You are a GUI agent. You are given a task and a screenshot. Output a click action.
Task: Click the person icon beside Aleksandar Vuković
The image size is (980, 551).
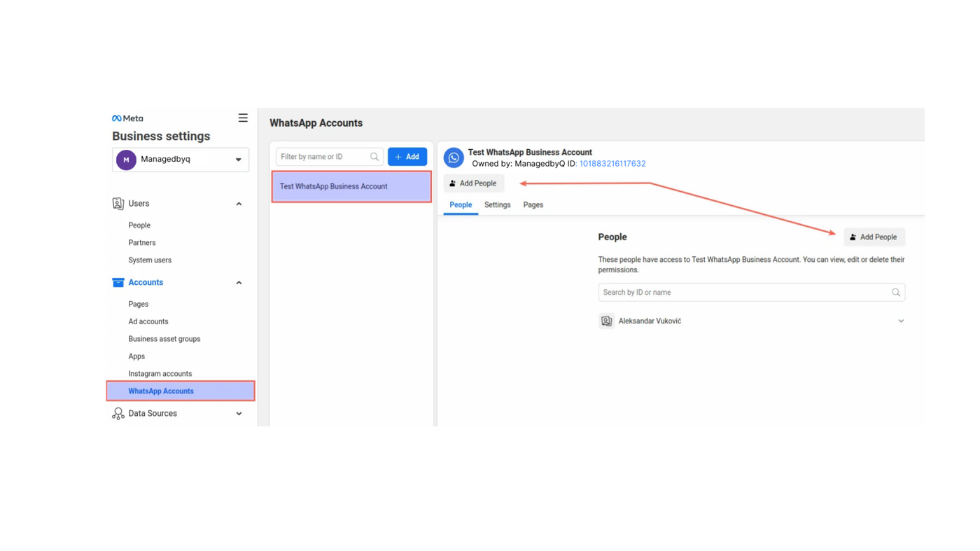point(607,321)
